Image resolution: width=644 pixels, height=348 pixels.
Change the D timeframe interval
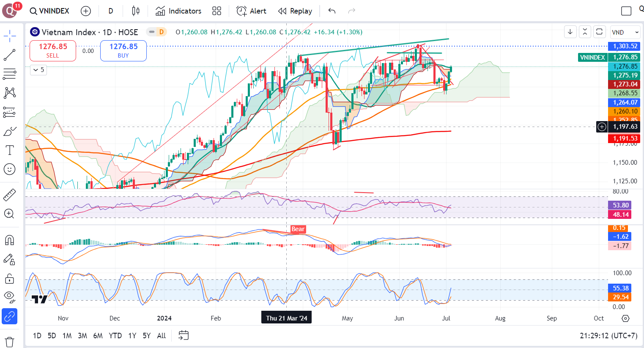point(111,11)
